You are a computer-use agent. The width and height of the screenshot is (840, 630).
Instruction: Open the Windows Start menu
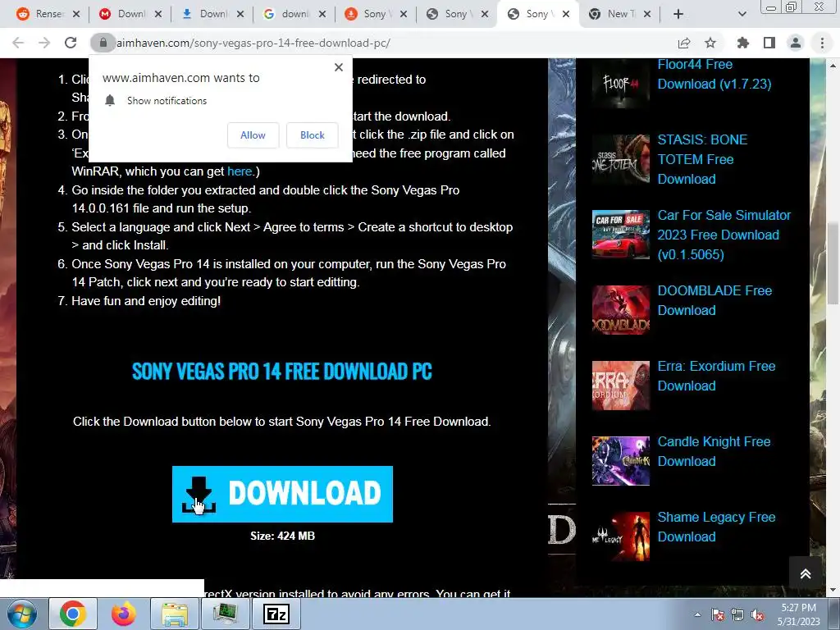(x=22, y=614)
